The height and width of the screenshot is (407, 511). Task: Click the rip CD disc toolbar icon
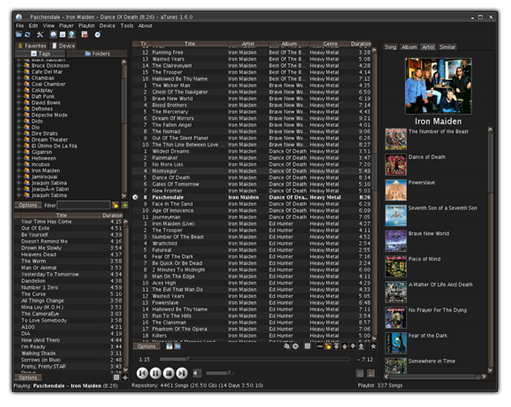[97, 35]
